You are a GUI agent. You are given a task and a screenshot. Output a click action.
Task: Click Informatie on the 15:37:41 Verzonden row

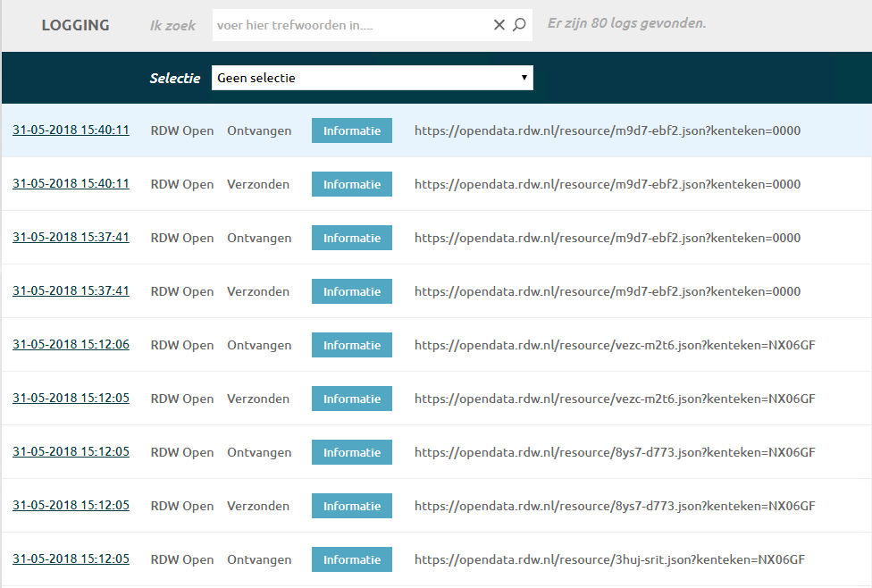pos(352,291)
